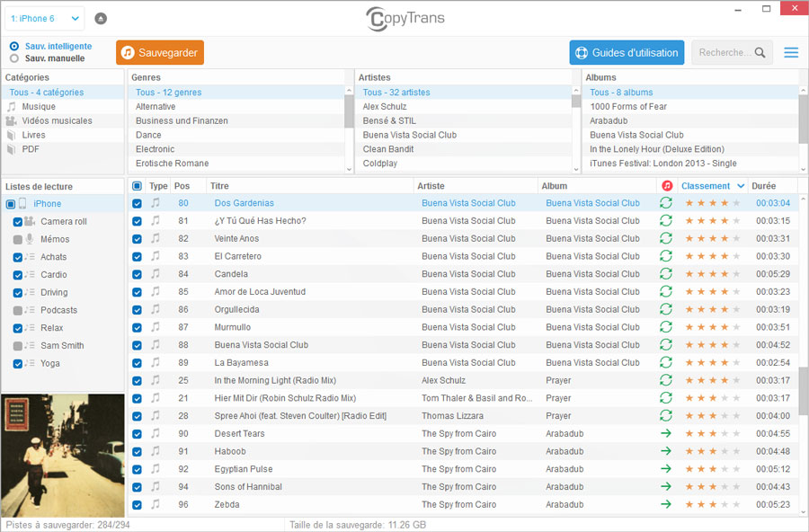Click the Yoga playlist icon
809x532 pixels.
[x=30, y=363]
